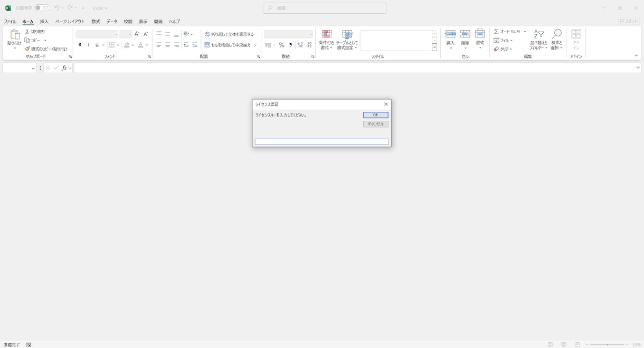Click the macro record icon in status bar

(x=29, y=345)
